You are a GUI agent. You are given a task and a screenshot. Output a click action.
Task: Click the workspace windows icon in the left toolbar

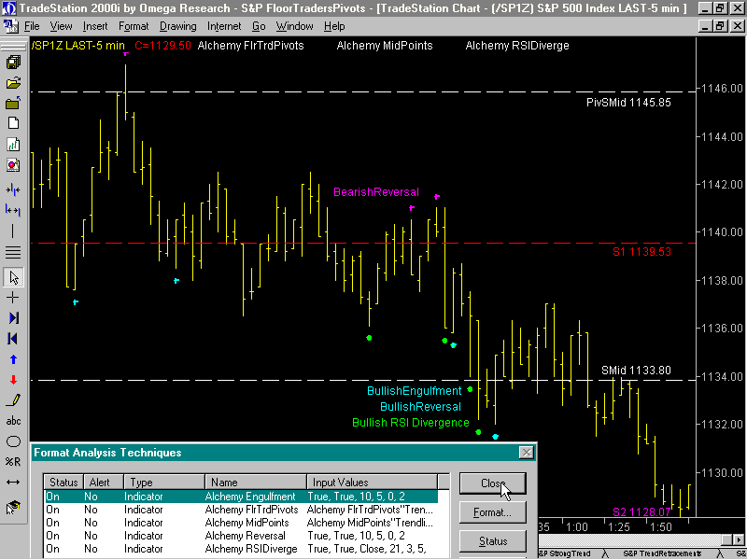point(13,63)
